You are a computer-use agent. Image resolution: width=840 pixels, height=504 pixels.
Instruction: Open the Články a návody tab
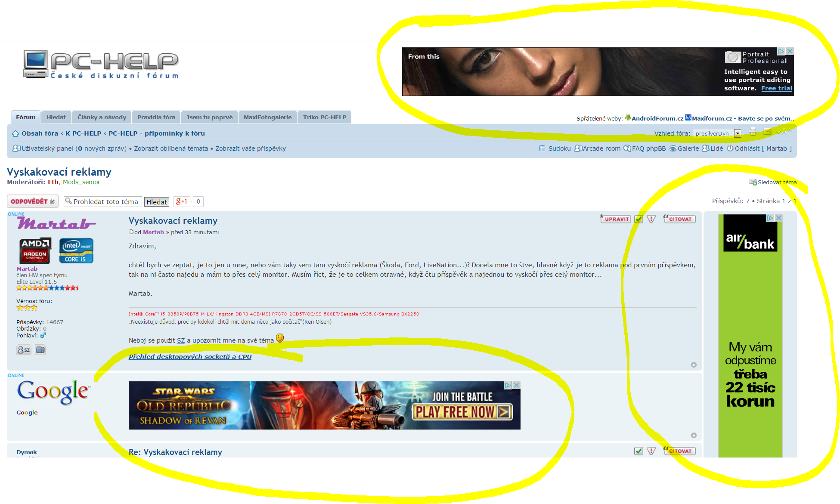coord(102,117)
